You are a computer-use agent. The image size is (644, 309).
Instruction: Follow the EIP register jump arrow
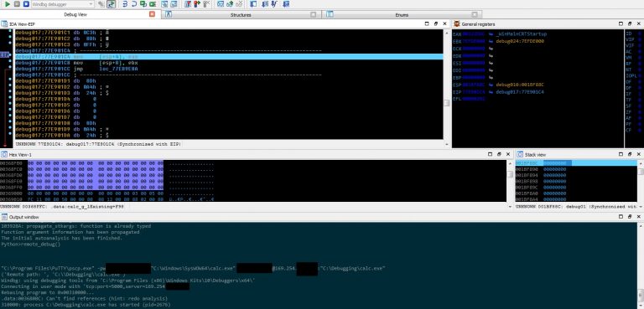pos(490,92)
